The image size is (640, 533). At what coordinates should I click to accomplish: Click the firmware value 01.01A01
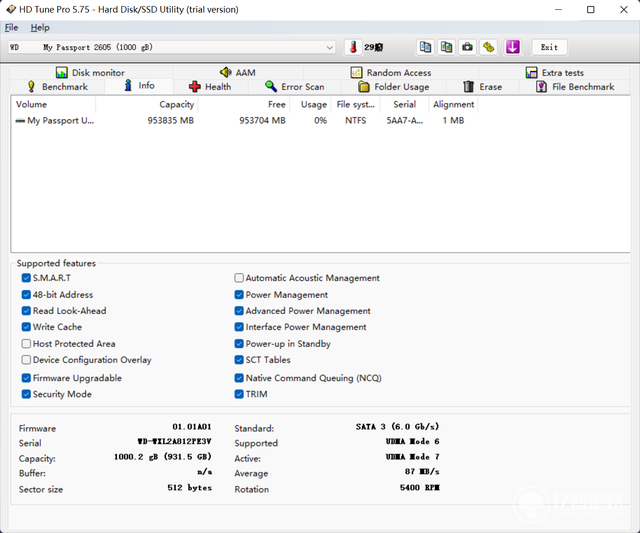(x=192, y=427)
